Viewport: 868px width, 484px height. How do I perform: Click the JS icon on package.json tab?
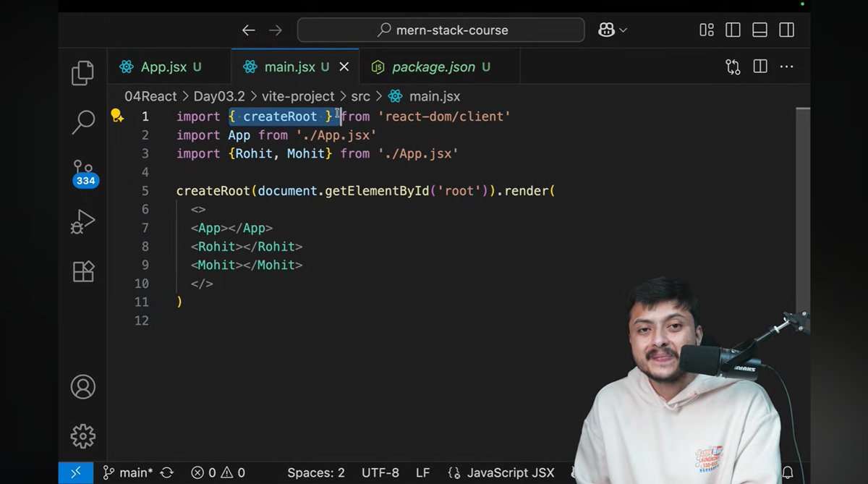tap(378, 67)
